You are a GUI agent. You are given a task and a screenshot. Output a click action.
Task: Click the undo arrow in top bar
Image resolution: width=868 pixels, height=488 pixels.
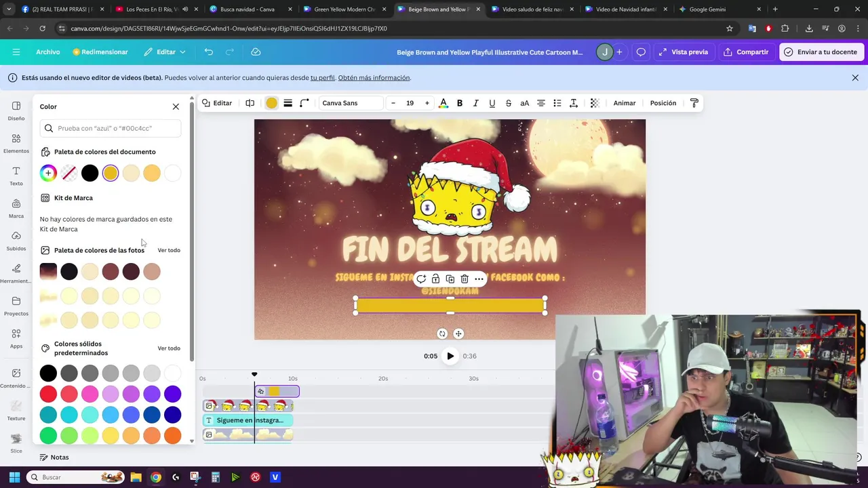(x=209, y=52)
